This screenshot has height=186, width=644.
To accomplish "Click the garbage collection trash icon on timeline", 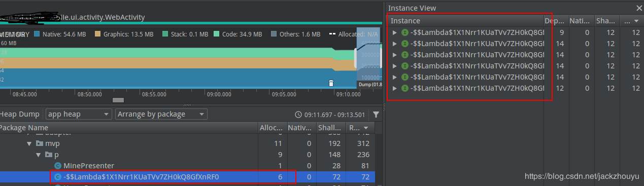I will (x=331, y=83).
